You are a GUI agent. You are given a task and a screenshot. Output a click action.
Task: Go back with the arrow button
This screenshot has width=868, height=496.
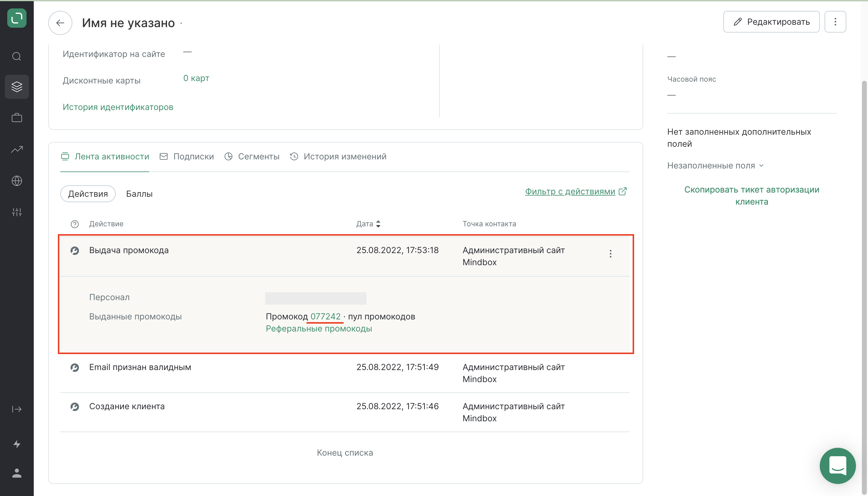click(60, 23)
